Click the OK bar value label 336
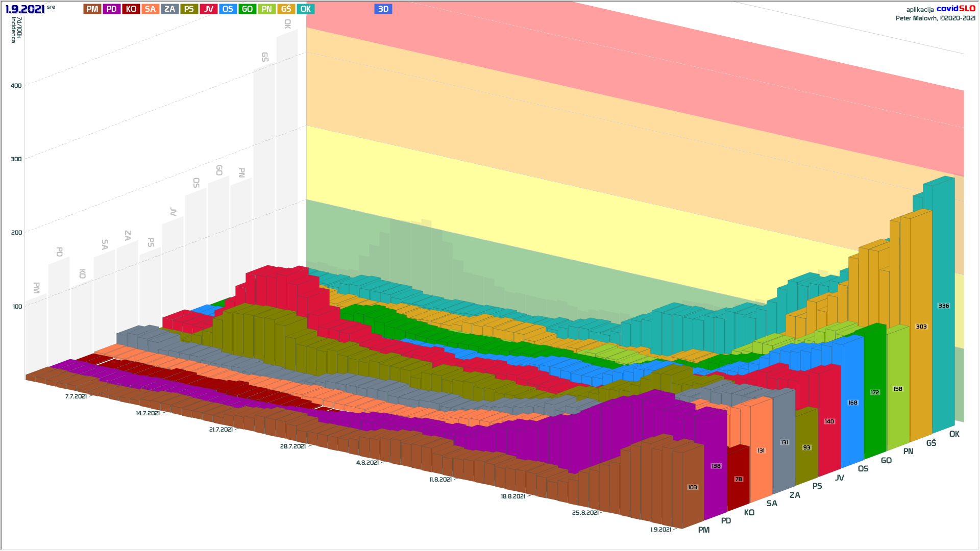Screen dimensions: 980x551 (x=943, y=306)
